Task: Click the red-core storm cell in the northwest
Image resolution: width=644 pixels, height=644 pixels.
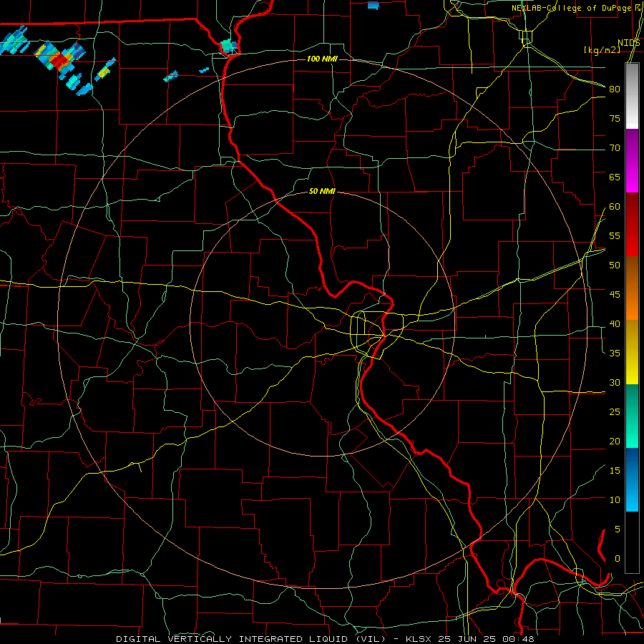Action: click(60, 59)
